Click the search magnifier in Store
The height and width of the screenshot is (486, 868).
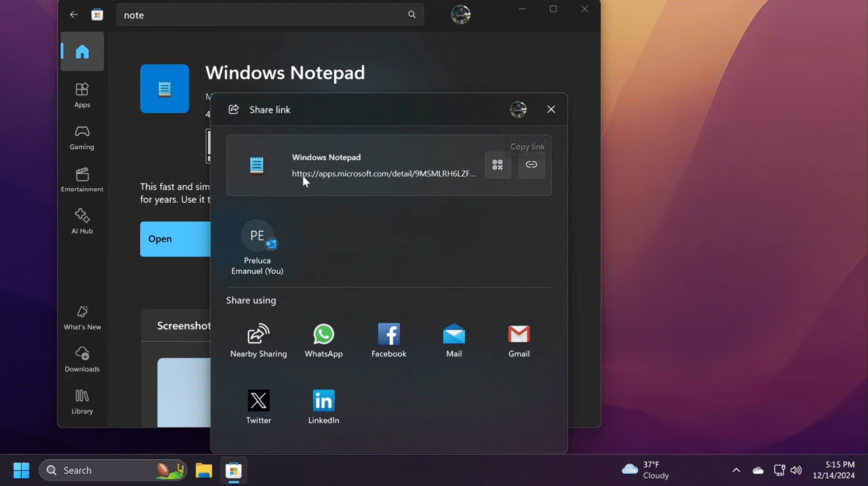tap(412, 14)
